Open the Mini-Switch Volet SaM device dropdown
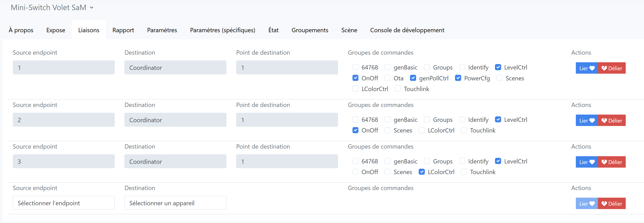 (x=52, y=7)
